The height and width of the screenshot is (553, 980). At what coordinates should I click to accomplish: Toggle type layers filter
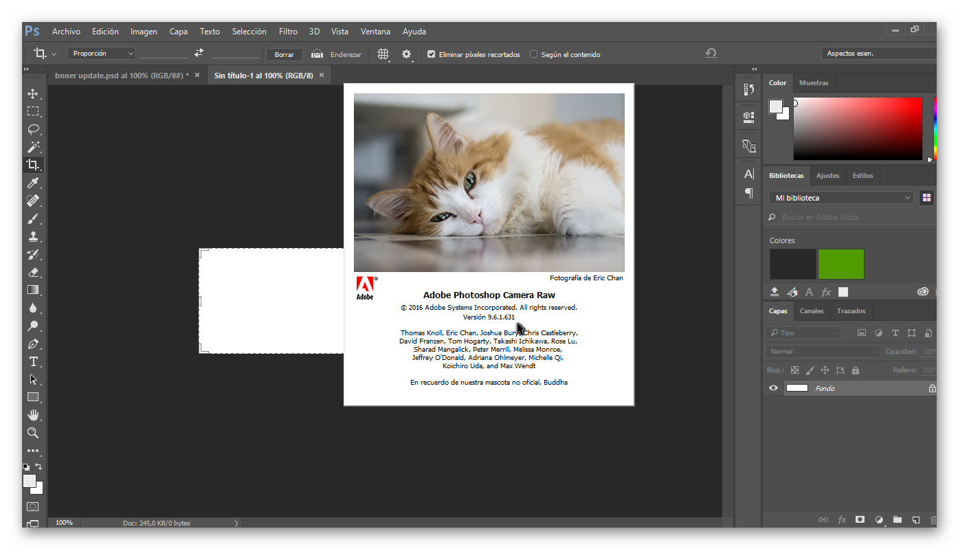click(x=895, y=333)
